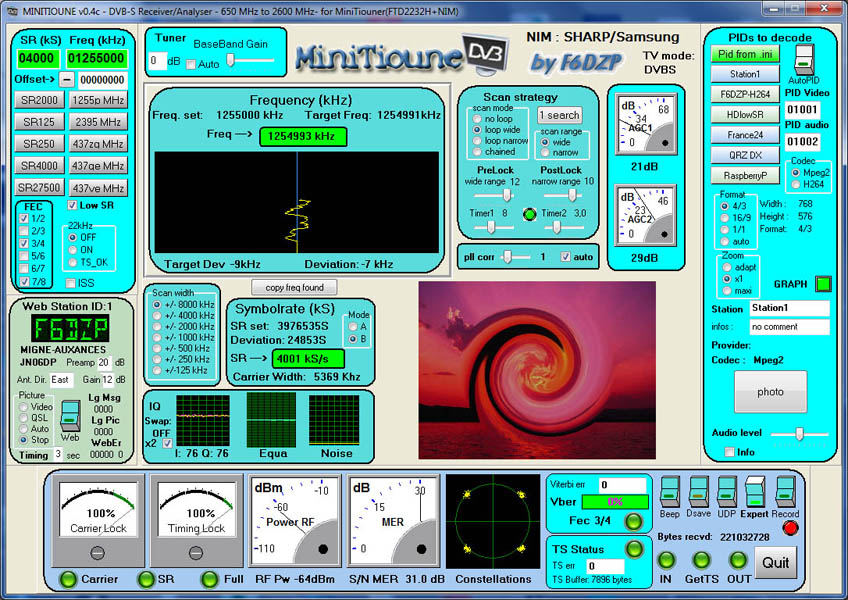848x600 pixels.
Task: Click the Carrier status LED
Action: [66, 578]
